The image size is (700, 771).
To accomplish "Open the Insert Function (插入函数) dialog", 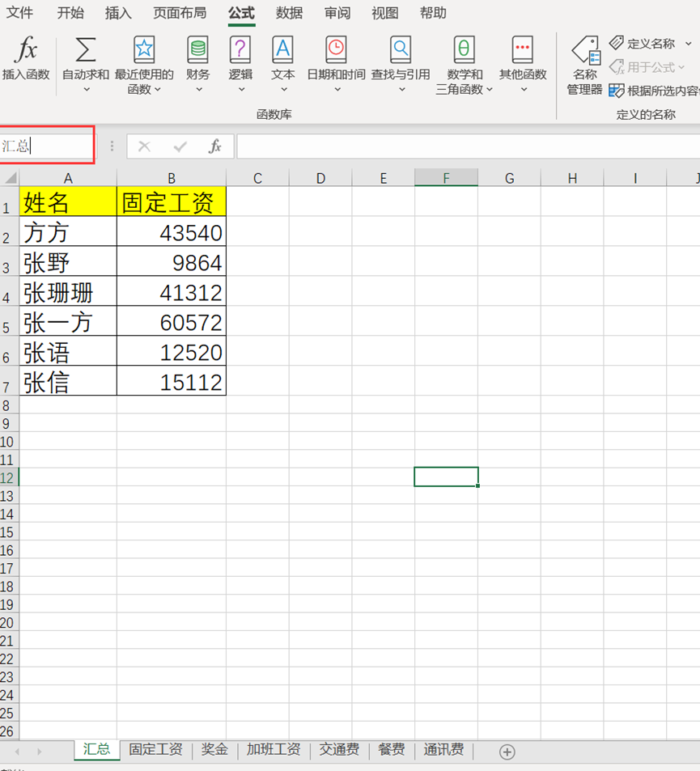I will [x=26, y=58].
